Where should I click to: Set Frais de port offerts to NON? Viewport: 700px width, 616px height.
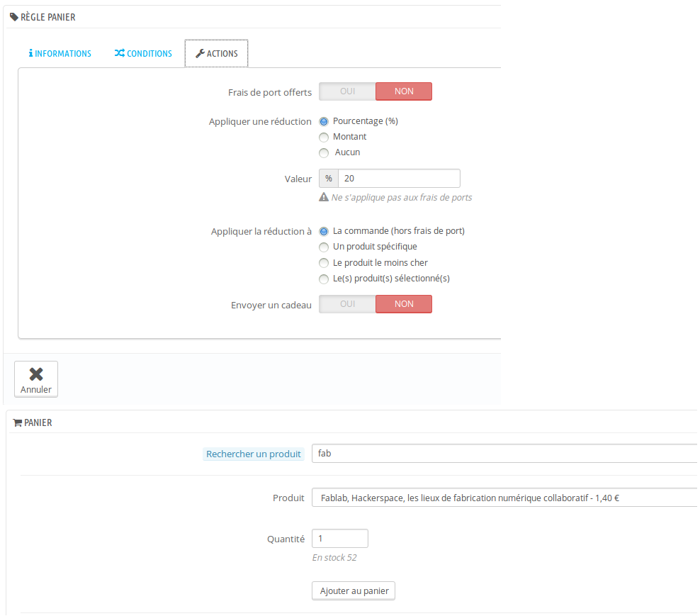(404, 91)
